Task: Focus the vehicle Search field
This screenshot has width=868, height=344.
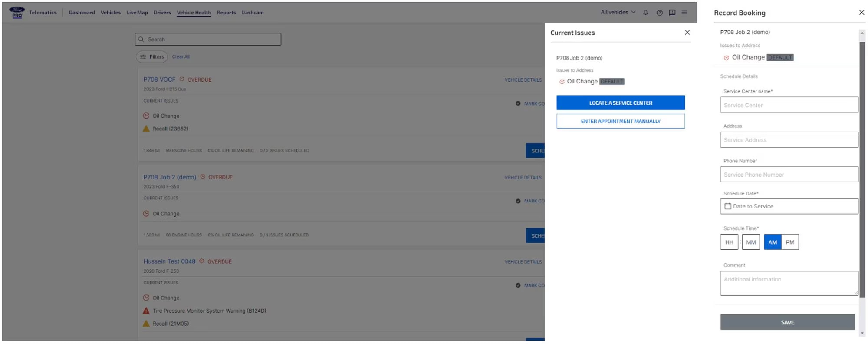Action: click(x=208, y=39)
